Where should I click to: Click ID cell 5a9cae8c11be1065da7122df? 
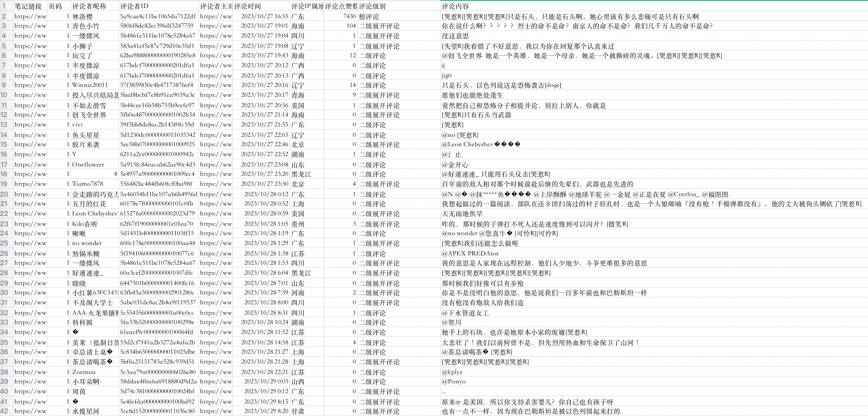point(159,16)
